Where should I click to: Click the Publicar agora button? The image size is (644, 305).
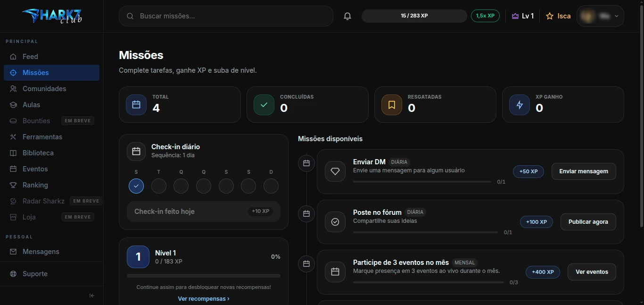pos(588,222)
